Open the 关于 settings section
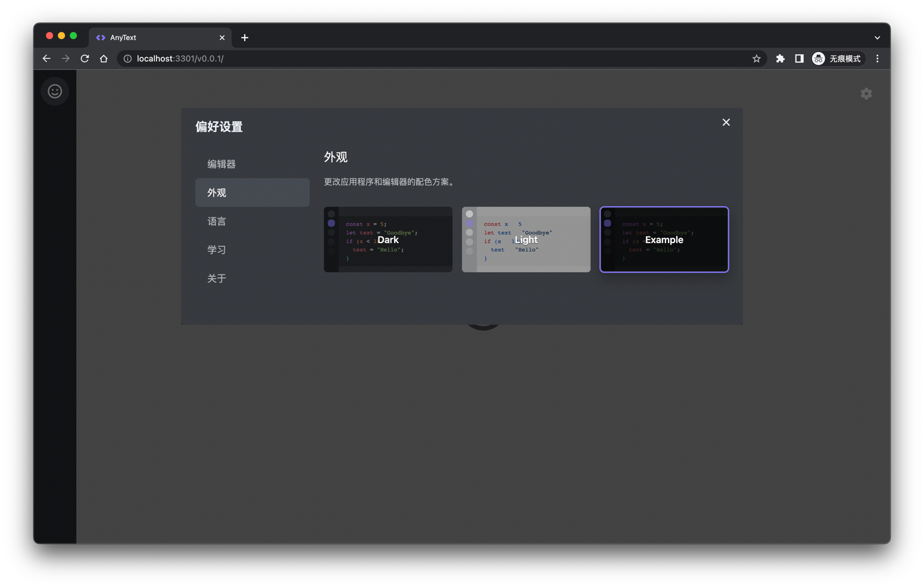 tap(252, 278)
